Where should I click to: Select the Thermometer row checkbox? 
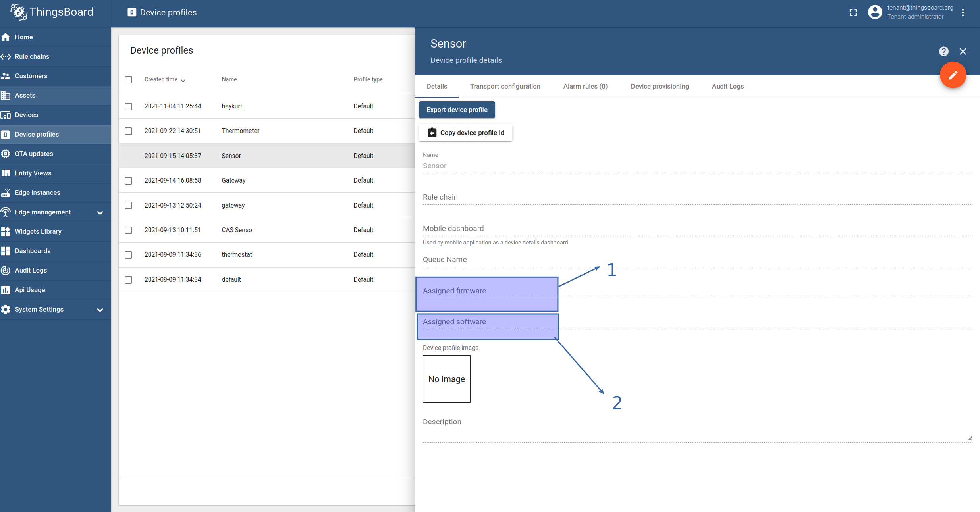click(x=128, y=131)
